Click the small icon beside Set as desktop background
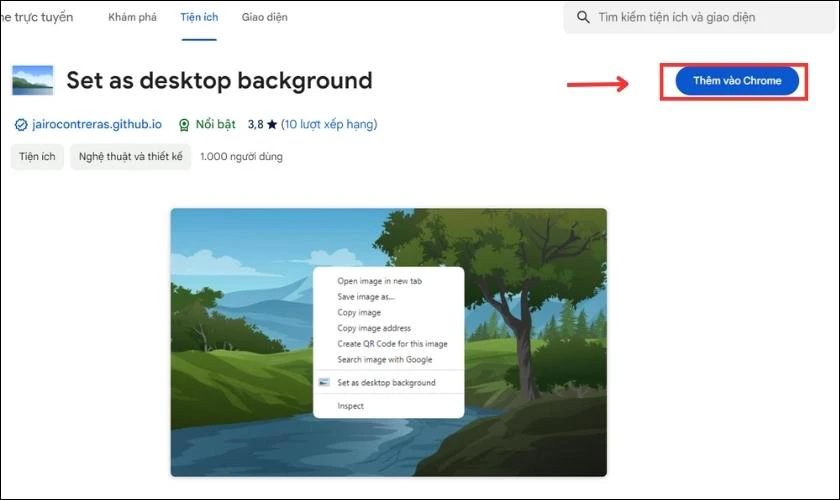 [324, 382]
